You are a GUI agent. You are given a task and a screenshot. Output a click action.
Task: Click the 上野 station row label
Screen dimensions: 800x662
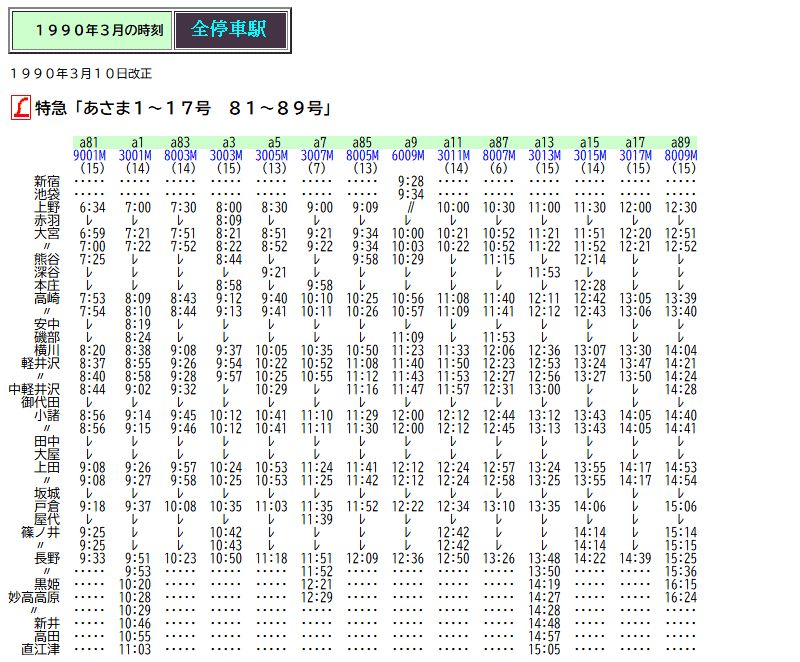coord(47,208)
